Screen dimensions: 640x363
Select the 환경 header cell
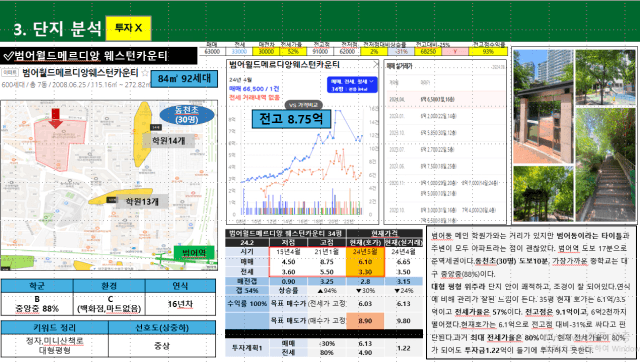pos(109,286)
